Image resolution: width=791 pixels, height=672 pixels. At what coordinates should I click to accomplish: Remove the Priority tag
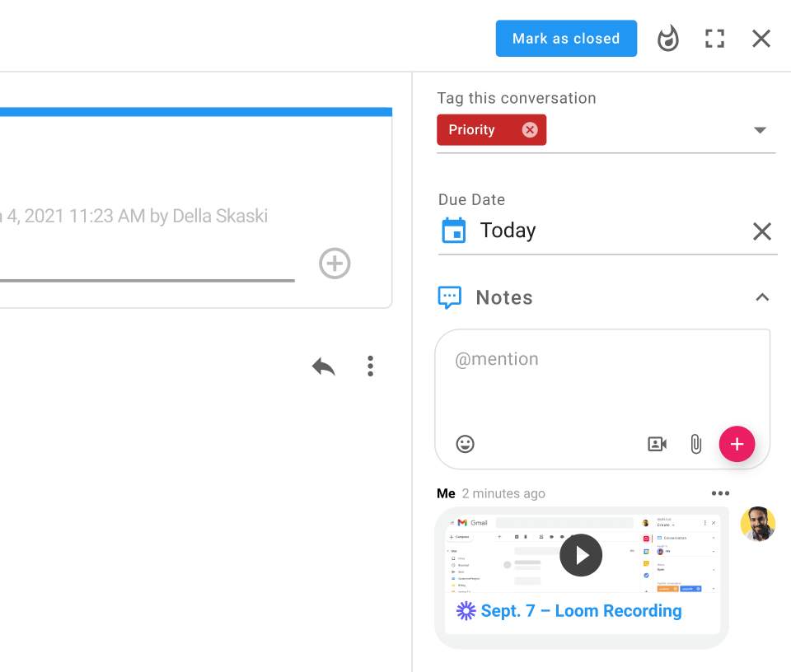[530, 130]
